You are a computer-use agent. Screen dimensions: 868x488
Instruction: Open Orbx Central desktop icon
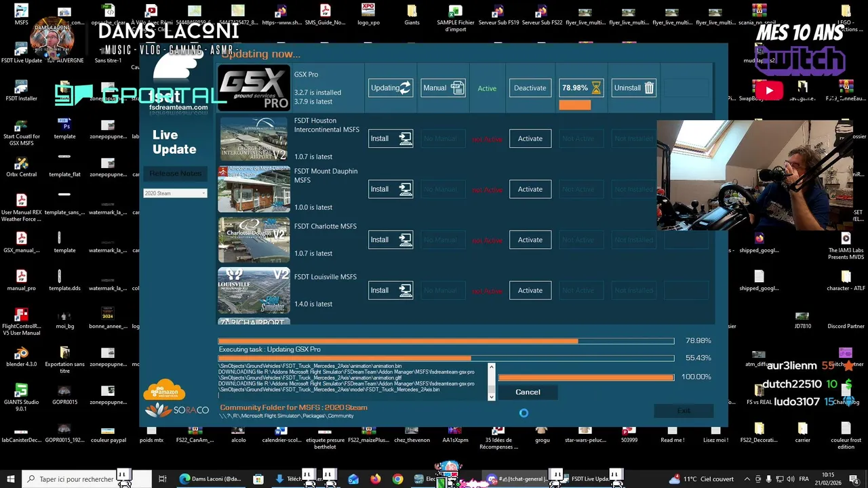pos(22,167)
